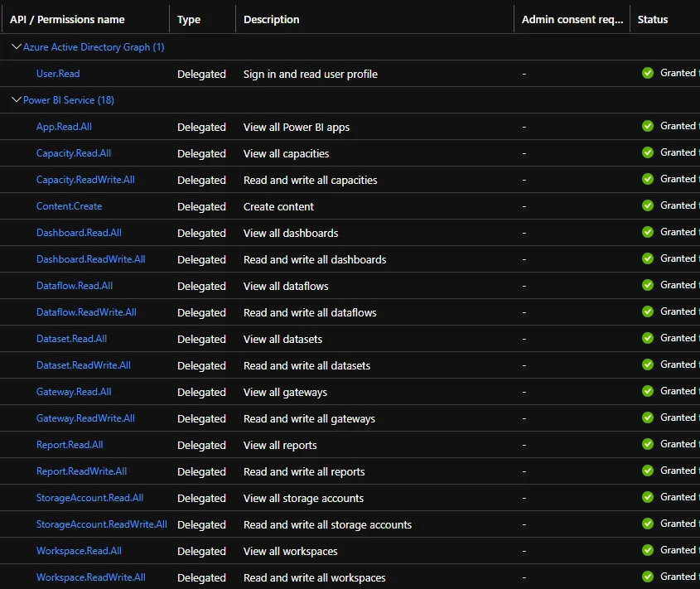Click the green checkmark for Report.Read.All
700x589 pixels.
tap(648, 444)
